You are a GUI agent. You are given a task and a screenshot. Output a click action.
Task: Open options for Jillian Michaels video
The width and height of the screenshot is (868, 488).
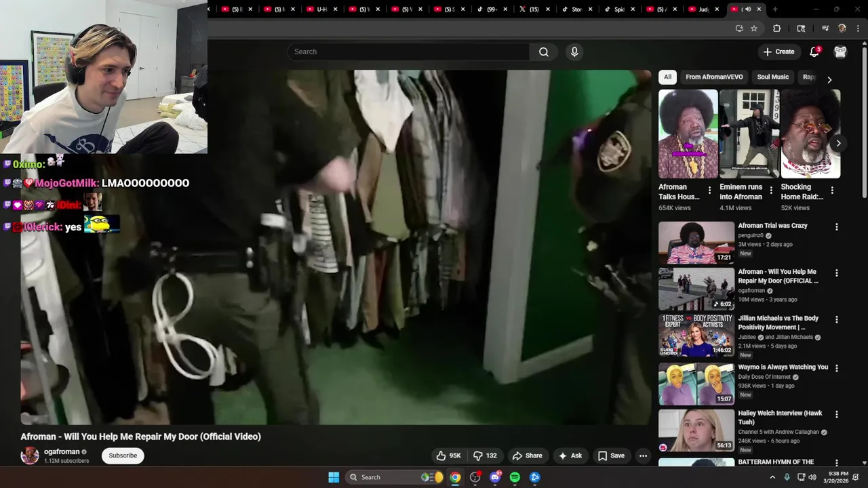[836, 319]
